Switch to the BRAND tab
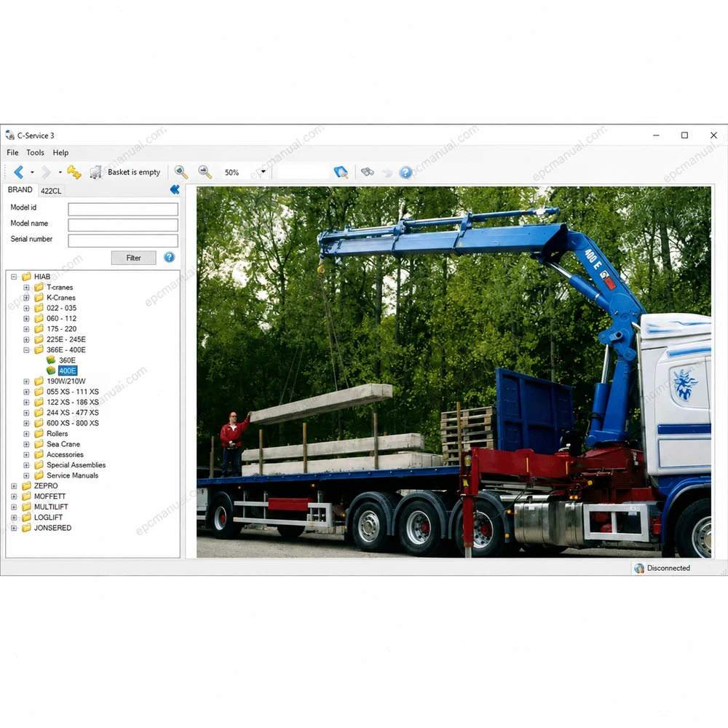 coord(20,190)
